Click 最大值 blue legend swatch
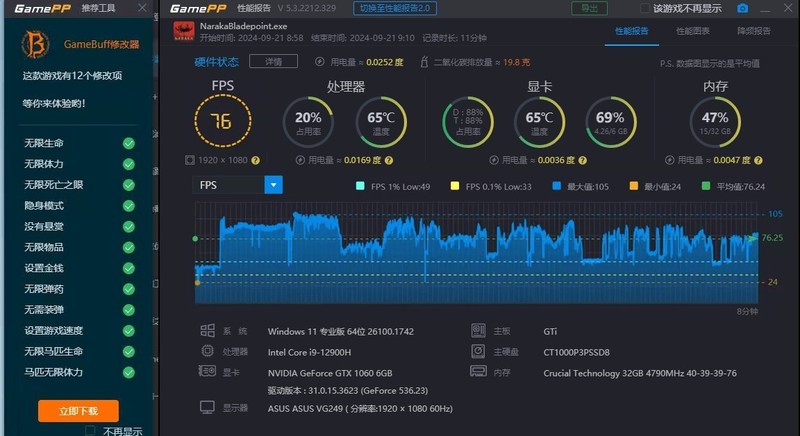800x436 pixels. (x=557, y=186)
